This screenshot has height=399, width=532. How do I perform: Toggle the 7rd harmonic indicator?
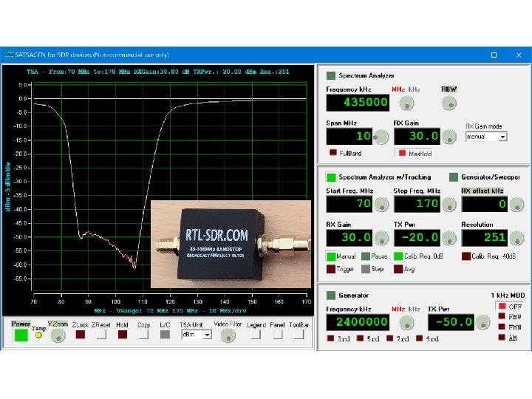(x=390, y=338)
